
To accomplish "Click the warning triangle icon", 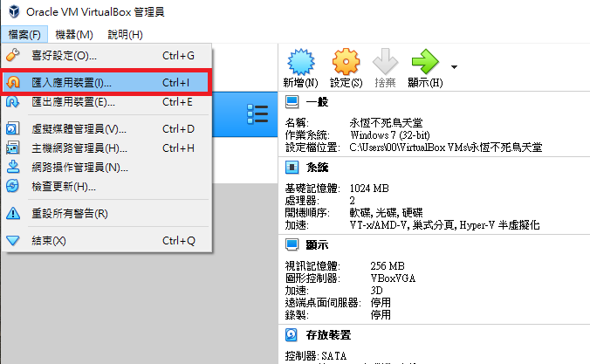I will [x=13, y=214].
